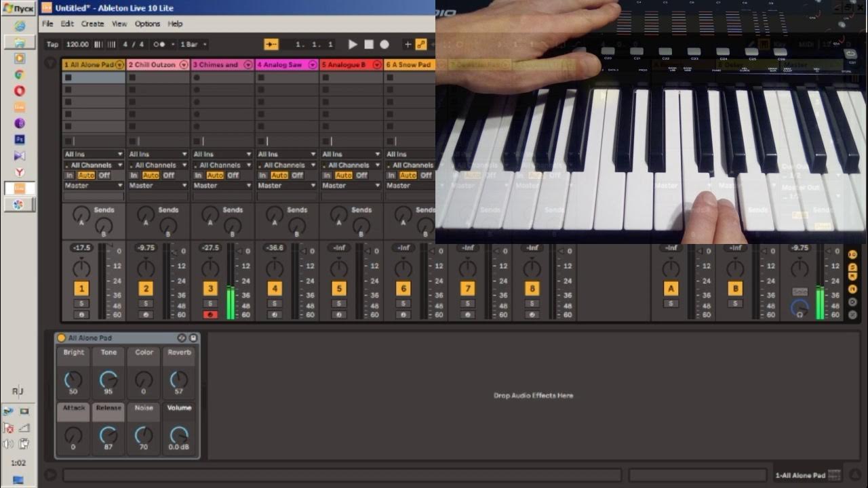Screen dimensions: 868x488
Task: Solo track 5 with S button
Action: coord(339,304)
